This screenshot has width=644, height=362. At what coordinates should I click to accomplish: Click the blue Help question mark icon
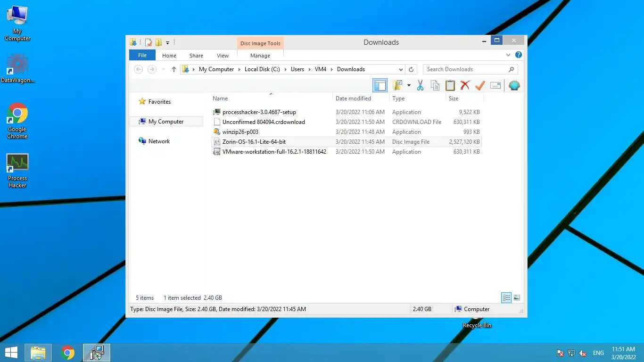519,55
